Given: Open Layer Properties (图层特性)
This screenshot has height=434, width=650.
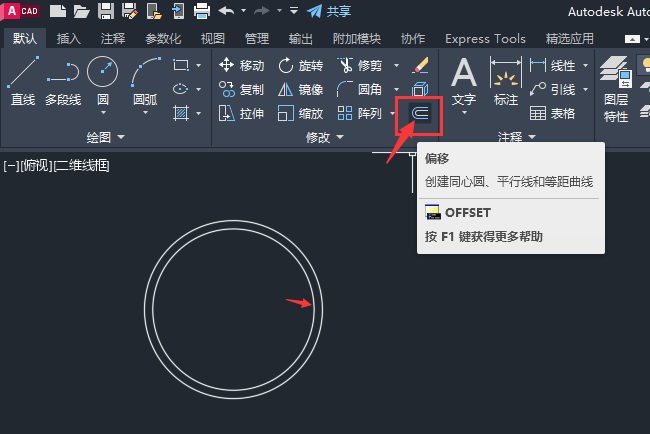Looking at the screenshot, I should (x=616, y=89).
